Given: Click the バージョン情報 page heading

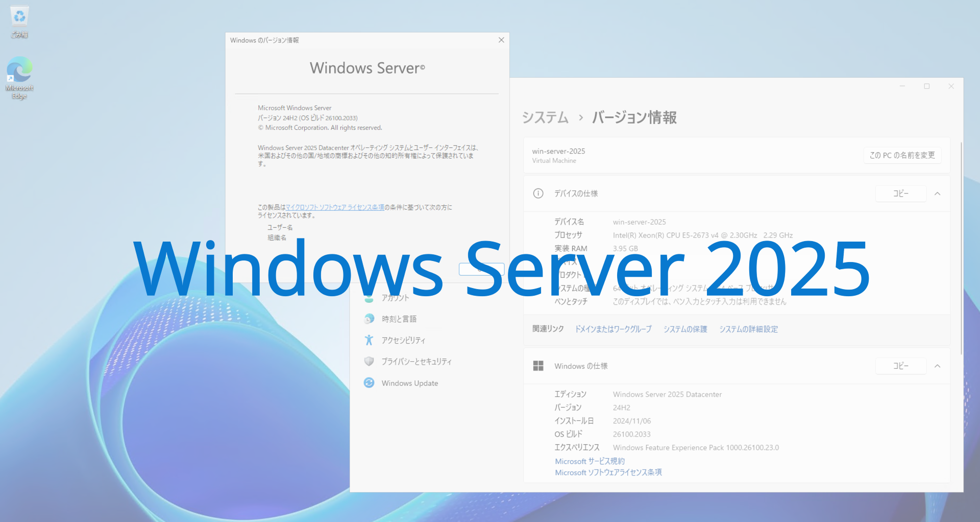Looking at the screenshot, I should coord(634,117).
